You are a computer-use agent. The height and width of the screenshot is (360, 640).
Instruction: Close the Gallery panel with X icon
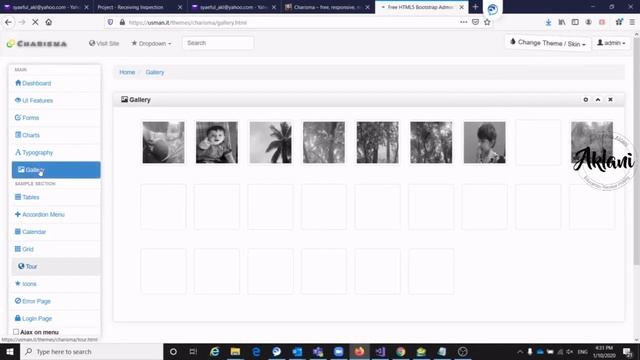(610, 100)
